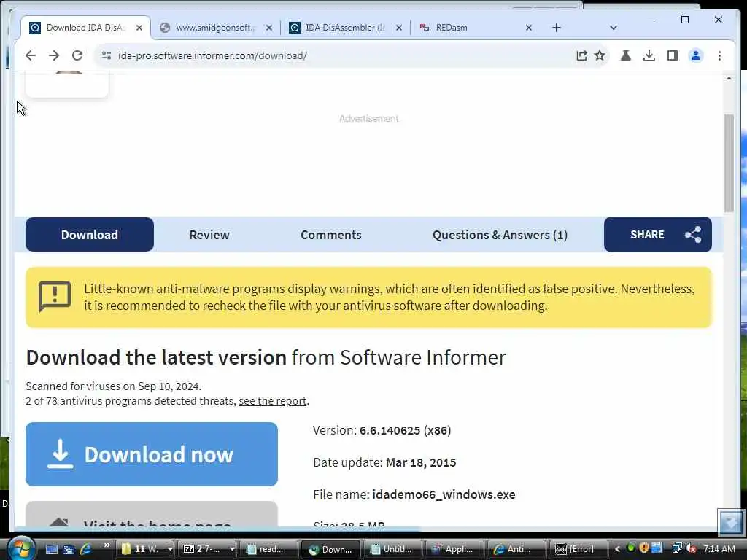Switch to the read... taskbar window
Image resolution: width=747 pixels, height=560 pixels.
tap(268, 549)
